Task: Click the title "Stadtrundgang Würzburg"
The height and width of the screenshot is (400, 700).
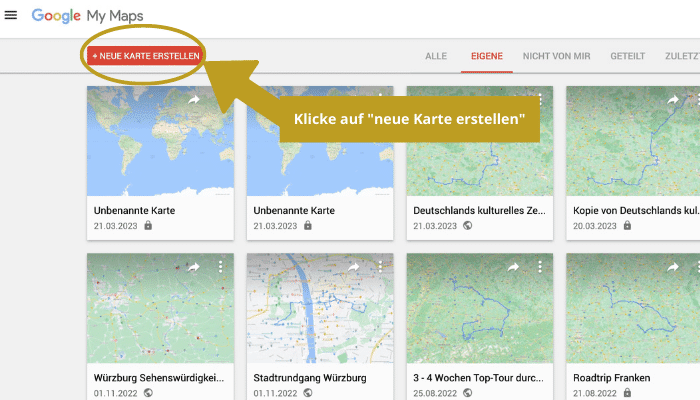Action: coord(310,378)
